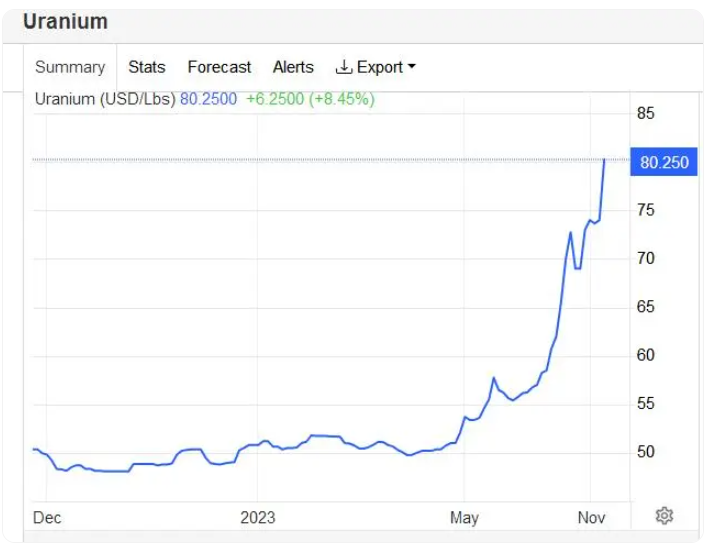This screenshot has height=553, width=714.
Task: Click the 65 price axis label
Action: [646, 307]
